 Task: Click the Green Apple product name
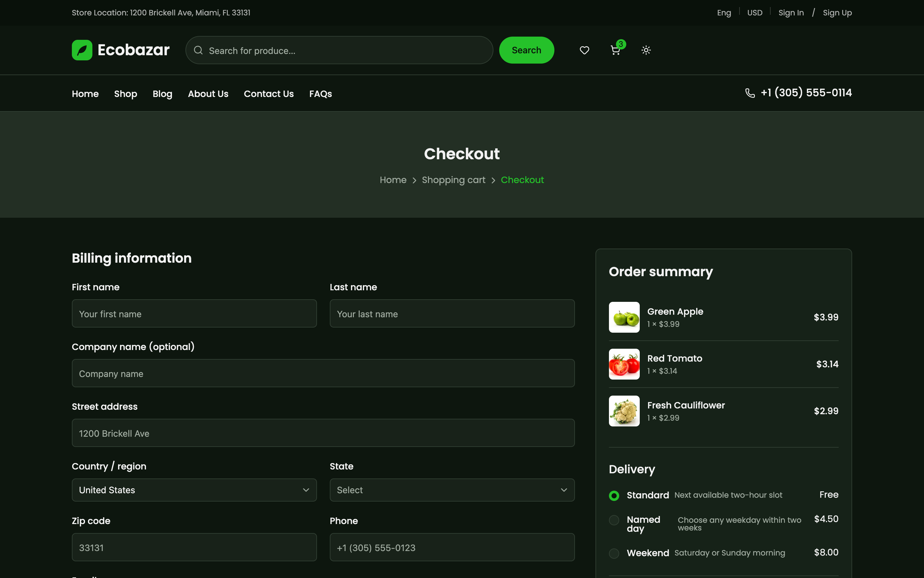[675, 311]
